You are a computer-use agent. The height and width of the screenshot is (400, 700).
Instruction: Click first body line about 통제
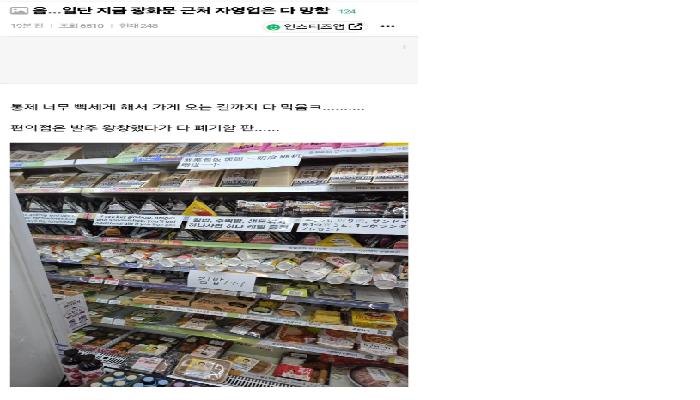click(x=187, y=107)
